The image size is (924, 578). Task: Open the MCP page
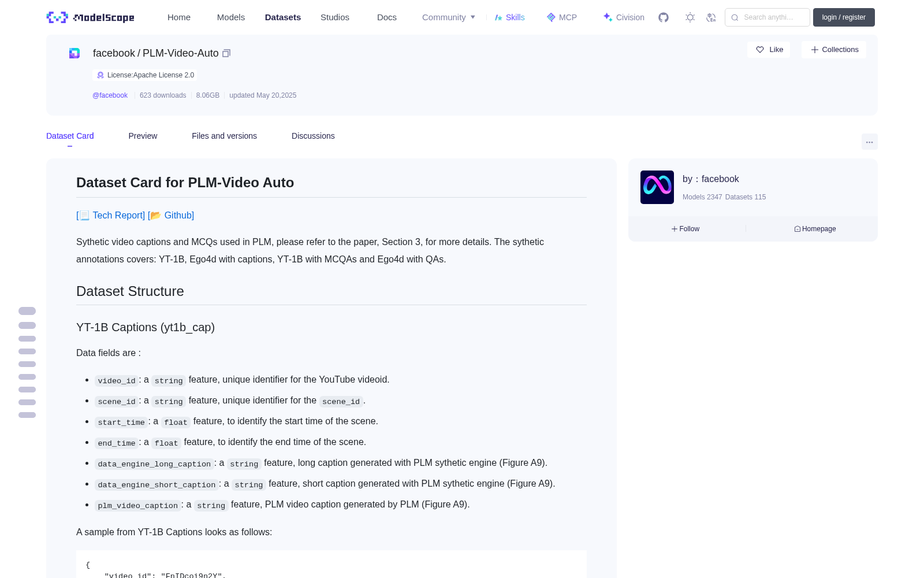[561, 17]
